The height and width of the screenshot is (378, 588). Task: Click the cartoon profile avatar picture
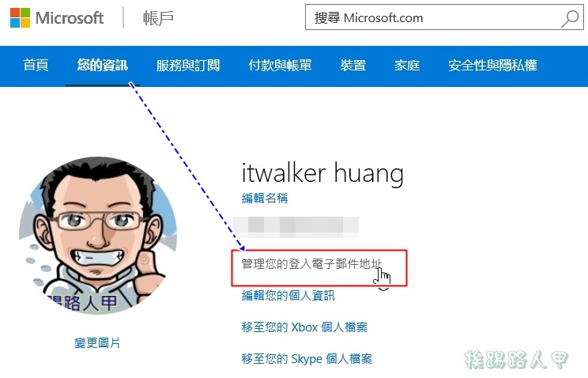[98, 236]
